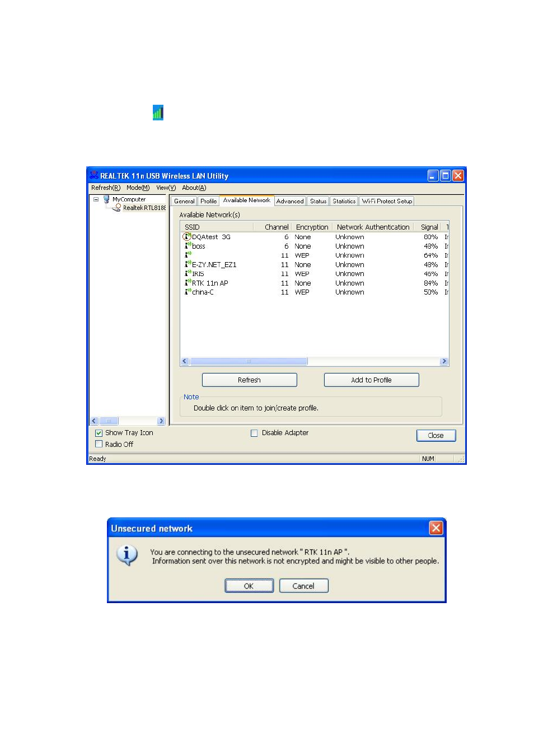Click right arrow of tree pane scrollbar
This screenshot has height=756, width=534.
pos(161,421)
